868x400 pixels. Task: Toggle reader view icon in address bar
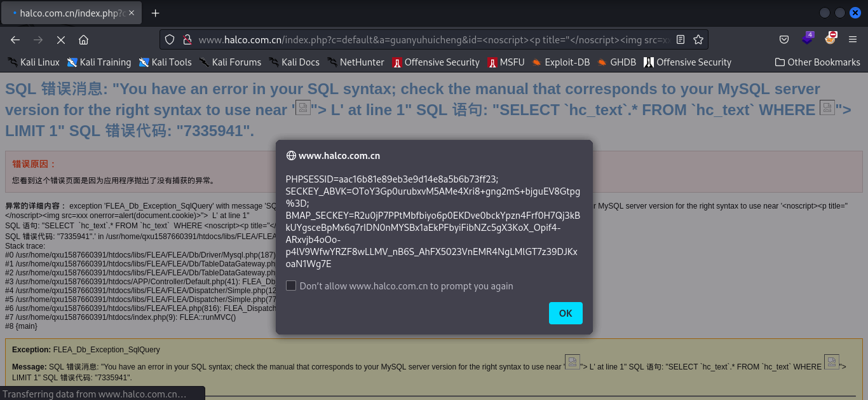[681, 39]
